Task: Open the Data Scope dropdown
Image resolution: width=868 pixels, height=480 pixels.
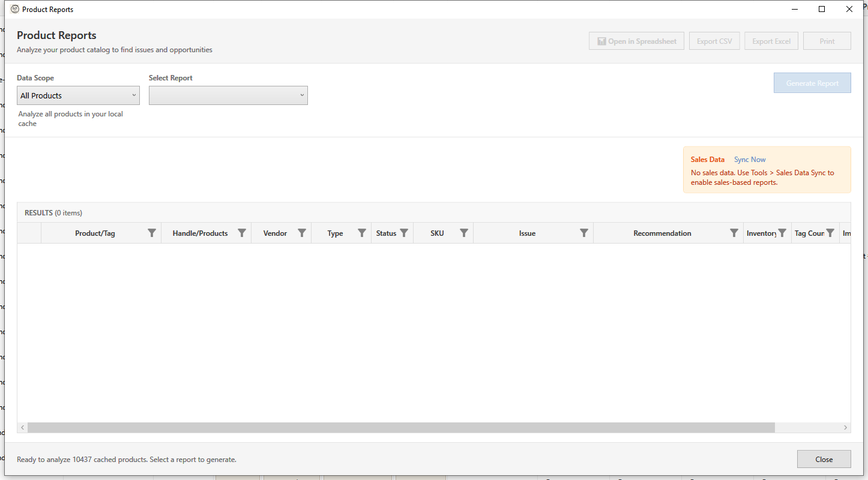Action: tap(78, 95)
